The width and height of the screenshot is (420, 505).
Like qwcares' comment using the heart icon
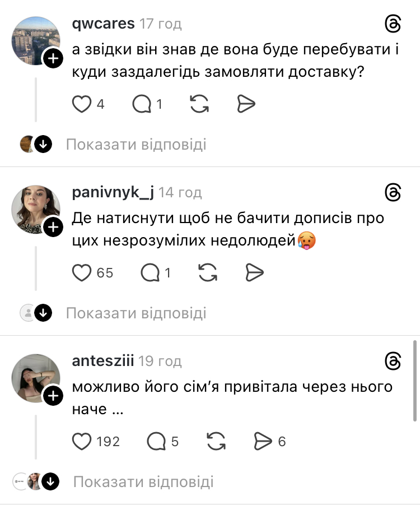point(82,104)
